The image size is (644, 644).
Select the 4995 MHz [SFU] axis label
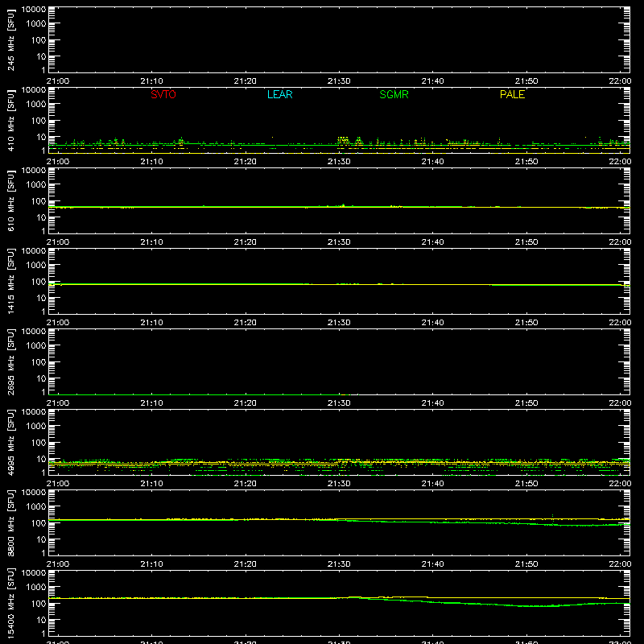tap(10, 442)
